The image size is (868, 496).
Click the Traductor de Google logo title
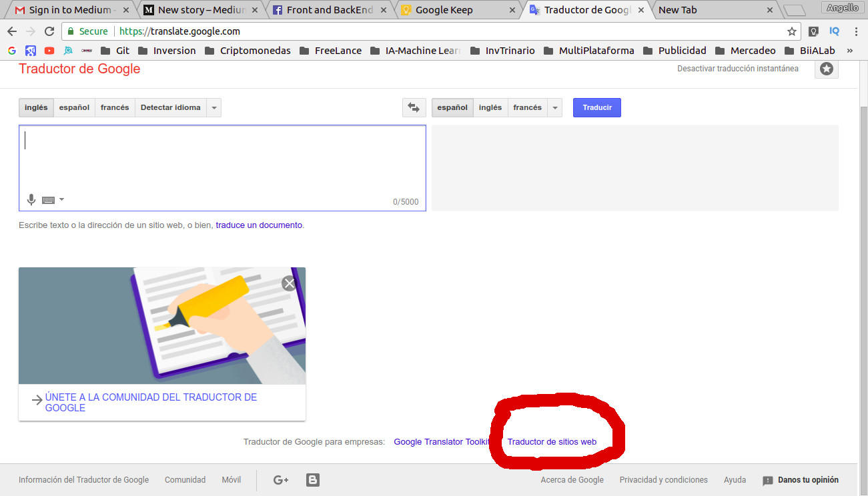tap(79, 69)
